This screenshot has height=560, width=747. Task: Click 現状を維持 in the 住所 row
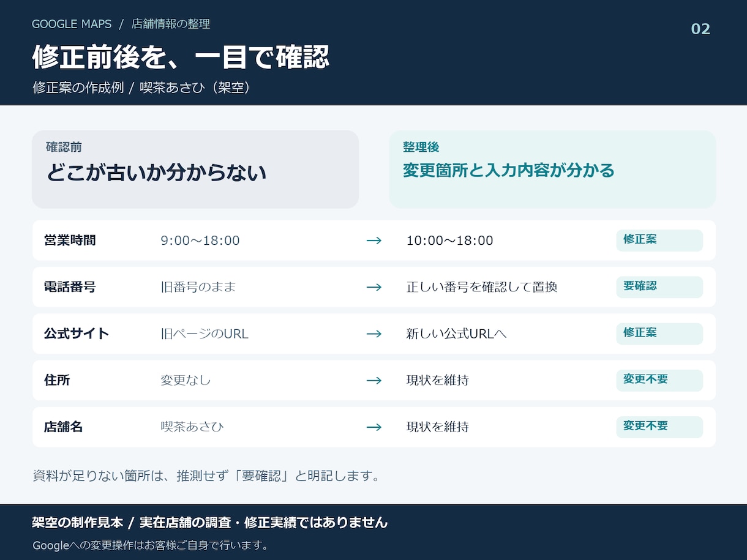coord(438,380)
